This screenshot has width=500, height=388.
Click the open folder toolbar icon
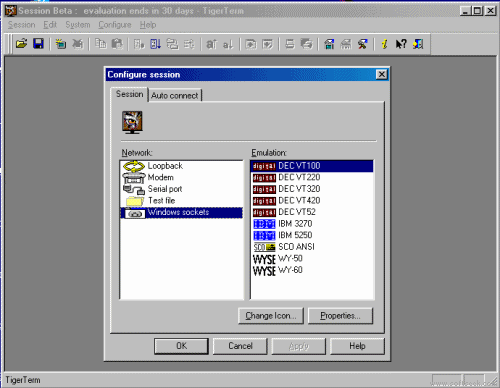click(x=22, y=44)
